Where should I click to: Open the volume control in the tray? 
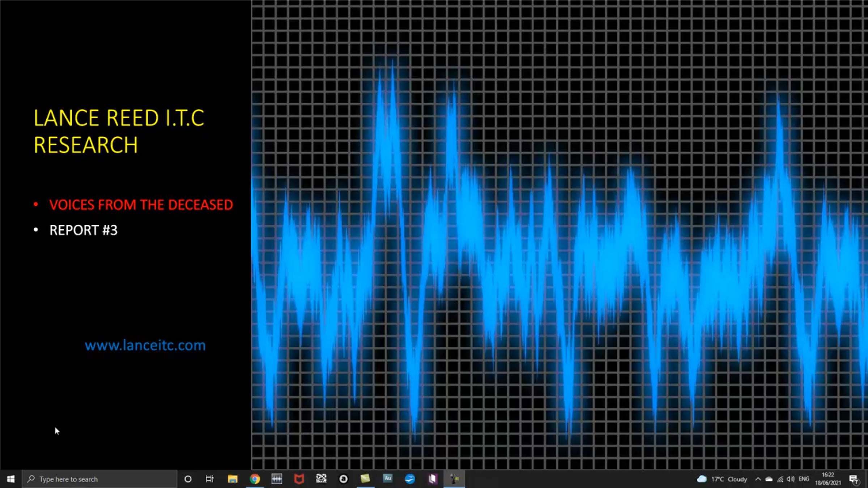791,479
